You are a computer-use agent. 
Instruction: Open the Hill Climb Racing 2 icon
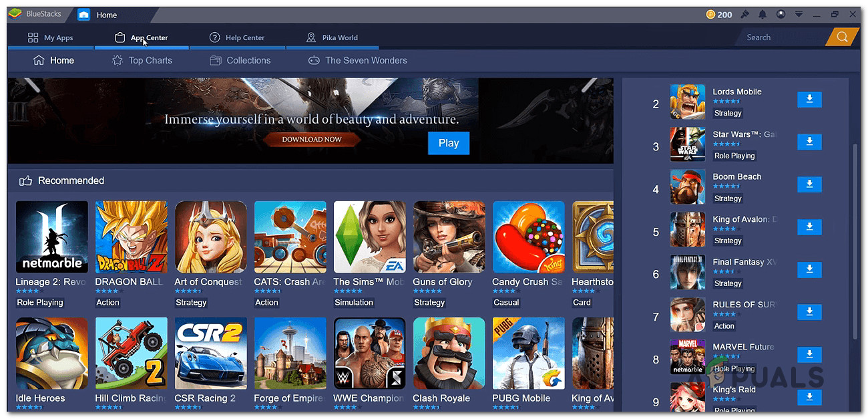tap(132, 354)
